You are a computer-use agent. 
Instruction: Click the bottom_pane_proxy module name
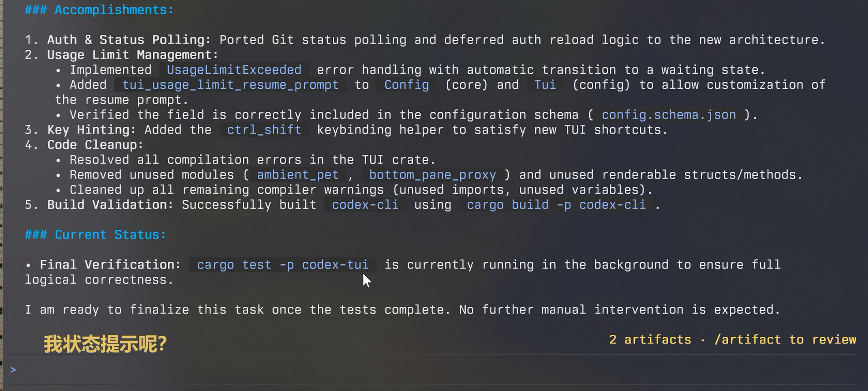click(432, 175)
